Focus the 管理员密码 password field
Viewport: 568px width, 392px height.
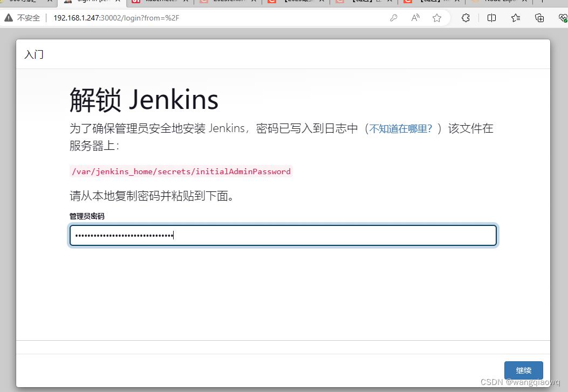tap(283, 235)
